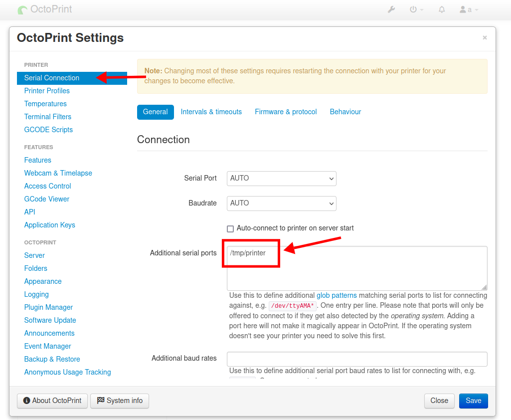Open Temperatures settings
This screenshot has width=511, height=420.
45,104
